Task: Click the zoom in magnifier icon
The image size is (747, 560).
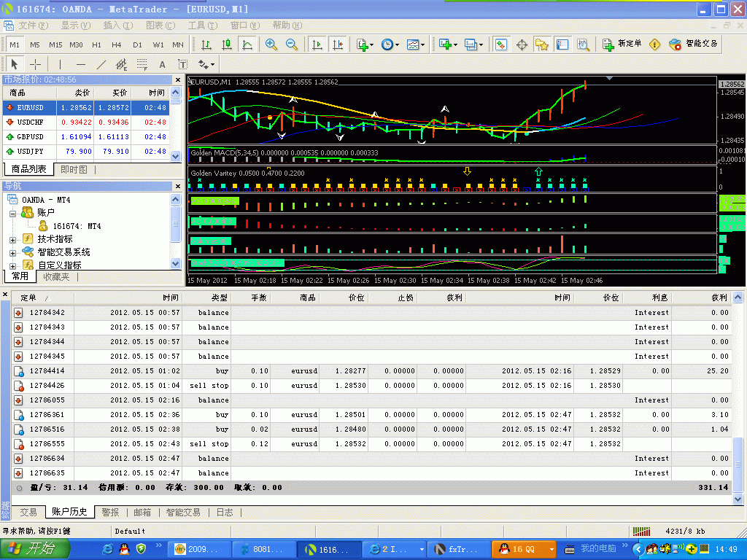Action: click(x=271, y=44)
